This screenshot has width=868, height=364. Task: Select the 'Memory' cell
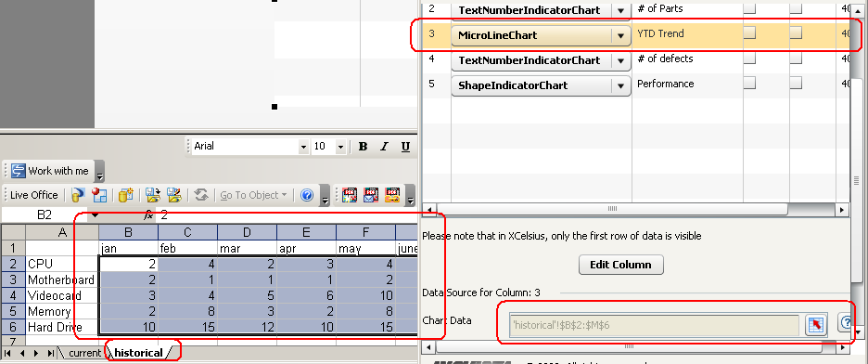pos(62,311)
